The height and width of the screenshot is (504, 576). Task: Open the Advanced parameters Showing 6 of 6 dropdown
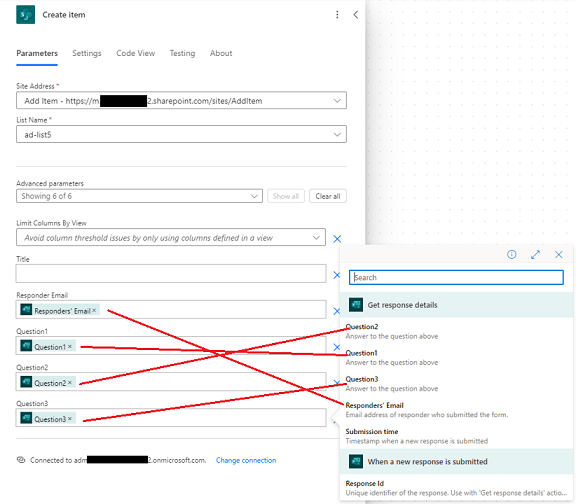pyautogui.click(x=139, y=196)
